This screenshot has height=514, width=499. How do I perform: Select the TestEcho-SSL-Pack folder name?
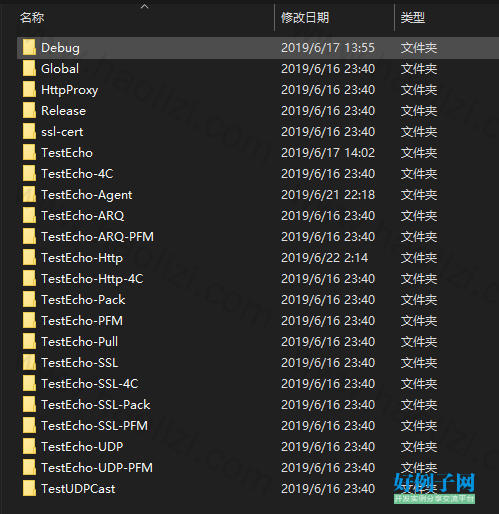[x=96, y=405]
